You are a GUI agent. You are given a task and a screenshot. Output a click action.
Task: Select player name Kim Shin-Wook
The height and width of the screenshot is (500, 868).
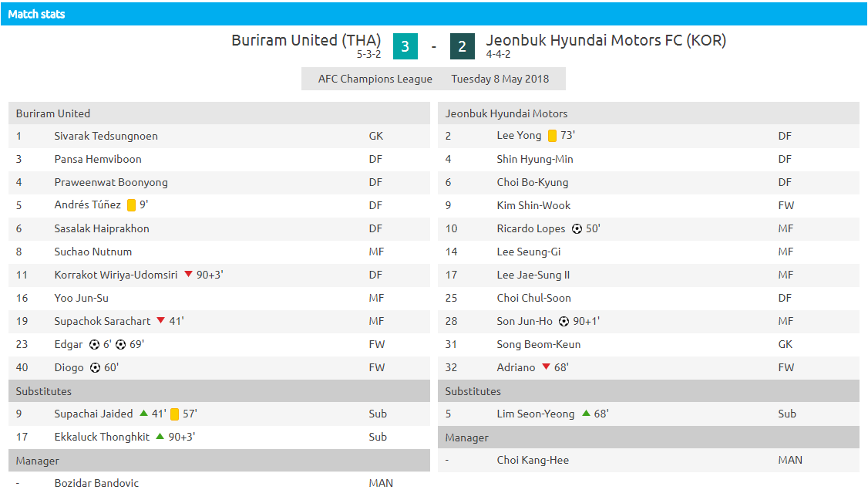coord(533,206)
